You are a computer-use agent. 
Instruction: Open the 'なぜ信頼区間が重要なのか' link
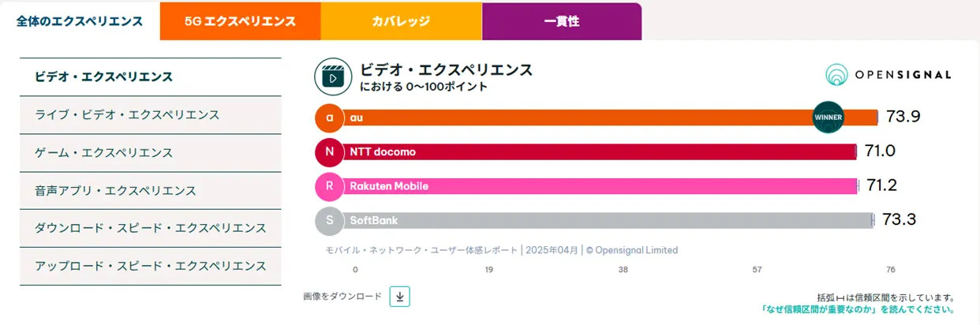(858, 309)
